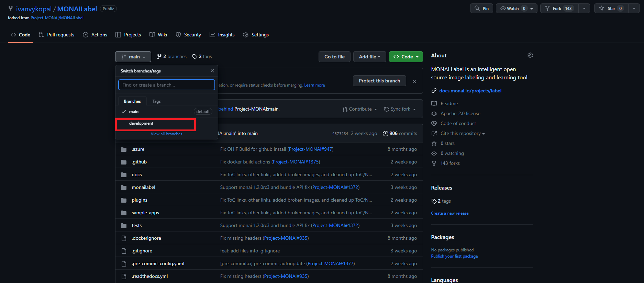Open the upstream Project-MONAI/MONAILabel link
The height and width of the screenshot is (283, 644).
(x=57, y=18)
